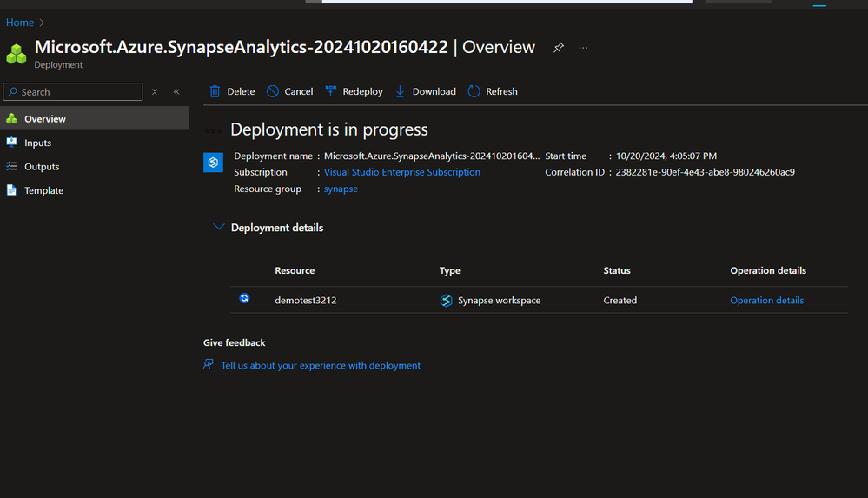868x498 pixels.
Task: Click the feedback person icon
Action: pyautogui.click(x=209, y=364)
